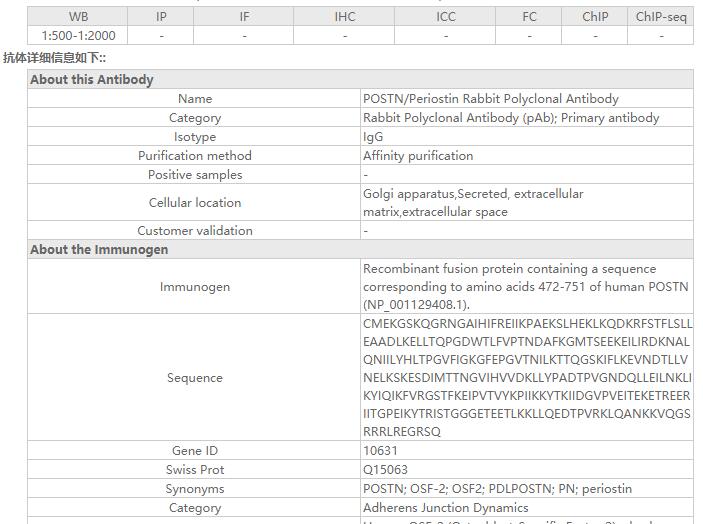Click the amino acid sequence text block
Image resolution: width=703 pixels, height=524 pixels.
point(527,378)
